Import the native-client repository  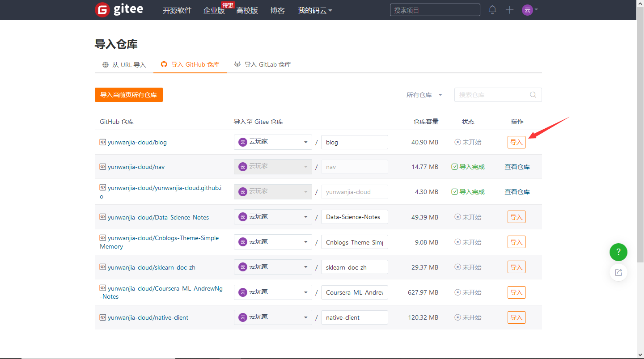click(x=517, y=317)
